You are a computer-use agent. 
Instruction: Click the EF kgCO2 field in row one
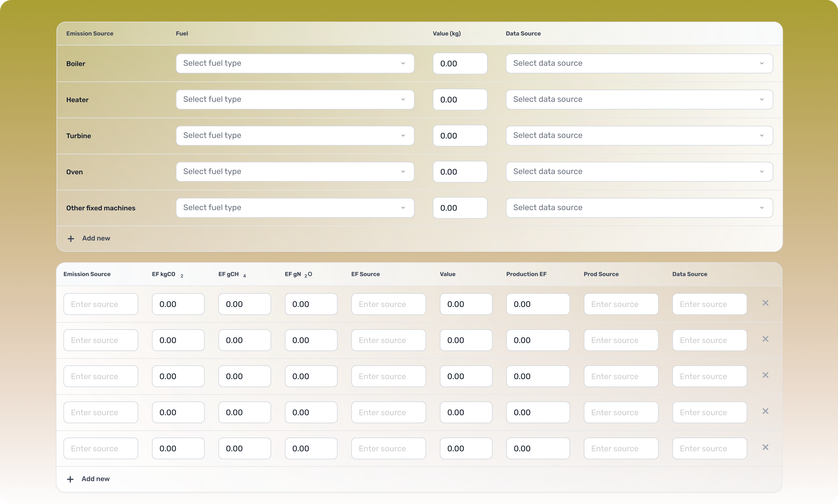(178, 304)
